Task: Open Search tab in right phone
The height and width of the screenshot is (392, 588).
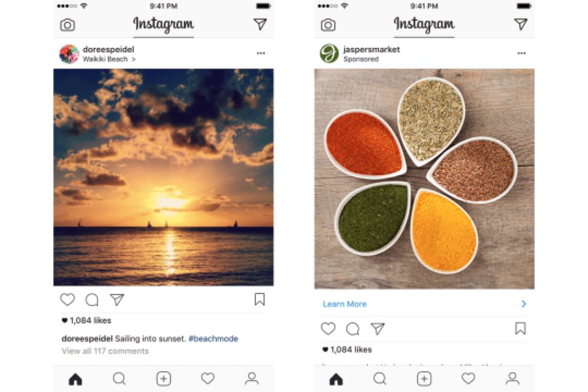Action: pyautogui.click(x=380, y=378)
